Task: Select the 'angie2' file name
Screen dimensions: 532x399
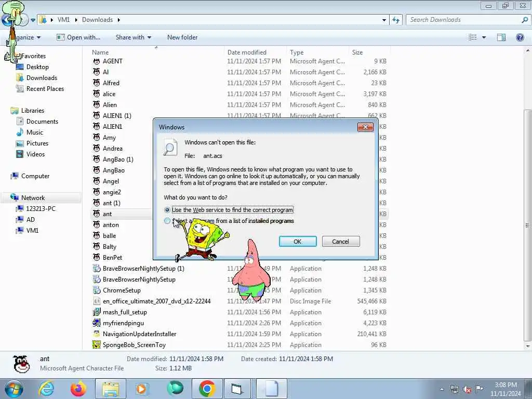Action: tap(112, 192)
